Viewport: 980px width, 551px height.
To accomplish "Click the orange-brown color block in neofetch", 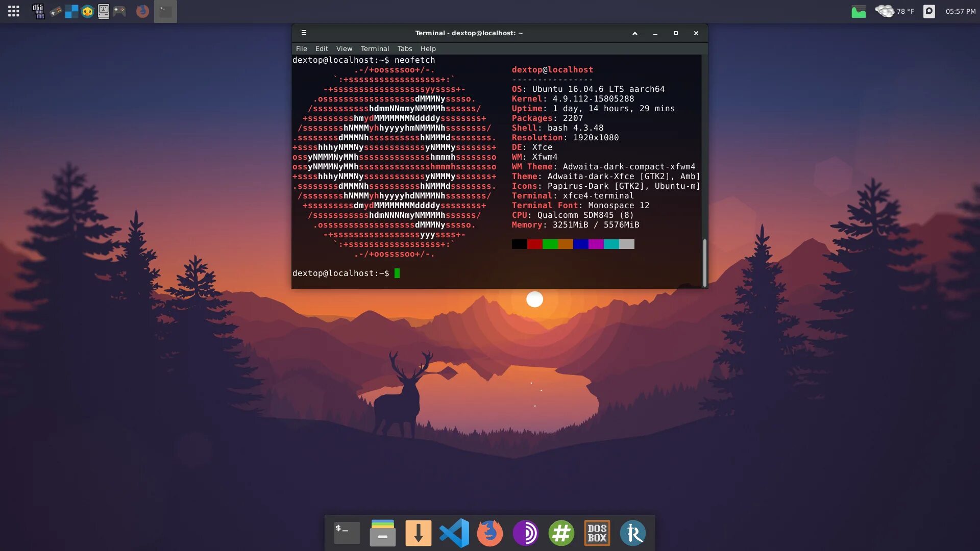I will click(x=565, y=244).
